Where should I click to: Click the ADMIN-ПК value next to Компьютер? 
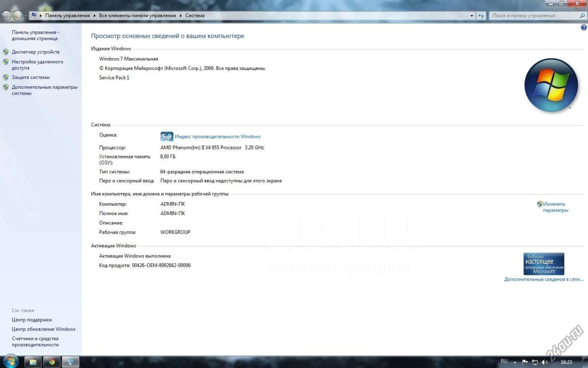173,204
